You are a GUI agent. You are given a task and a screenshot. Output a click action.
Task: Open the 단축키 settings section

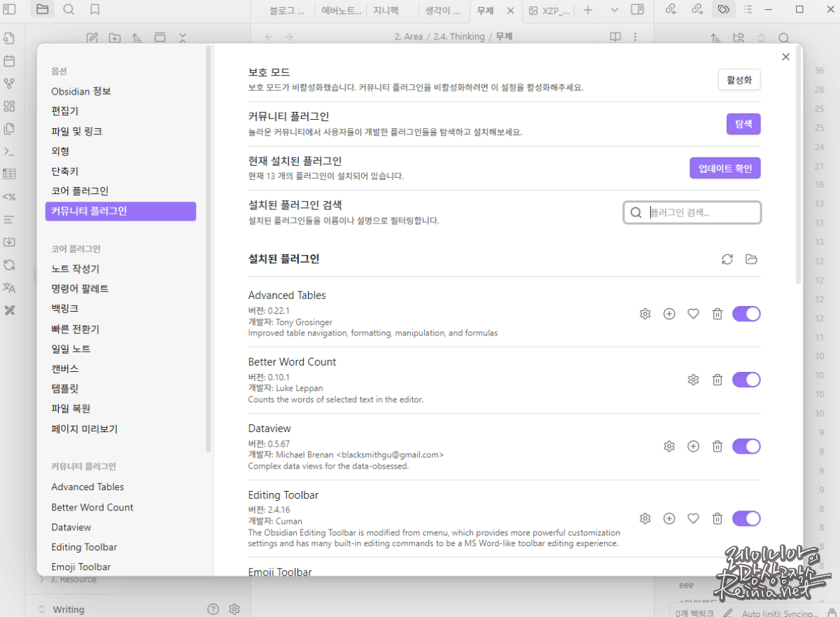(65, 171)
